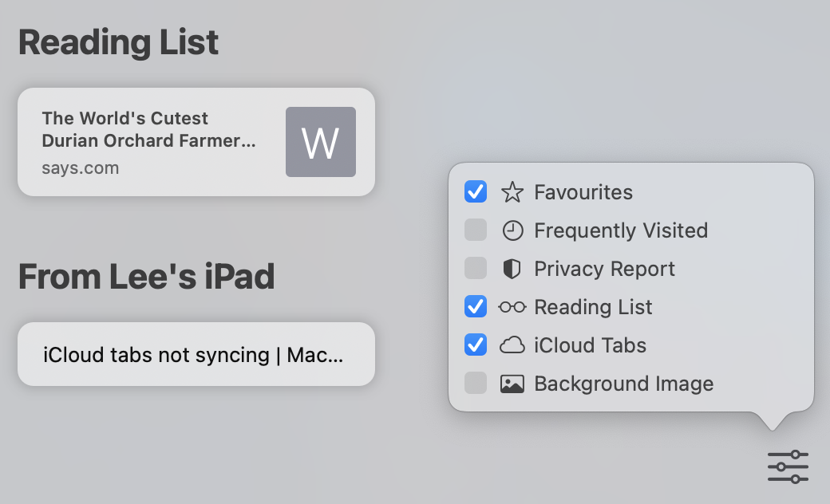Image resolution: width=830 pixels, height=504 pixels.
Task: Click the cloud icon for iCloud Tabs
Action: (512, 345)
